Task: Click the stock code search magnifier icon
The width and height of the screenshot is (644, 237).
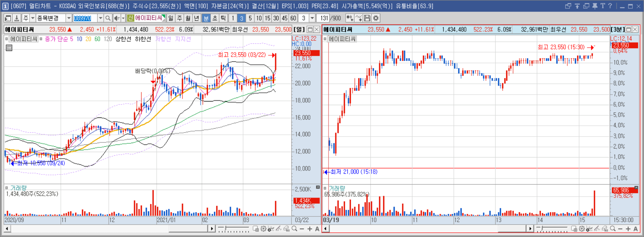Action: pos(108,18)
